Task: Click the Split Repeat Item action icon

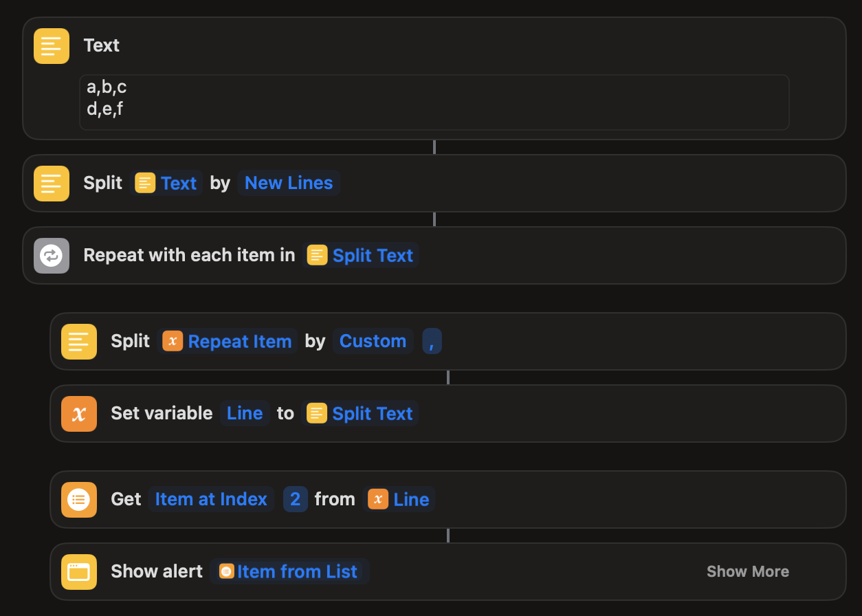Action: [x=79, y=342]
